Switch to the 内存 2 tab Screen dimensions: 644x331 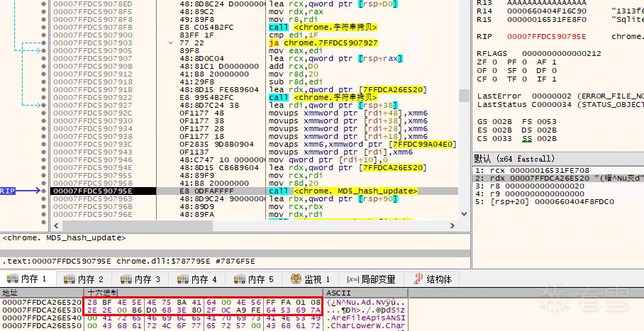84,279
